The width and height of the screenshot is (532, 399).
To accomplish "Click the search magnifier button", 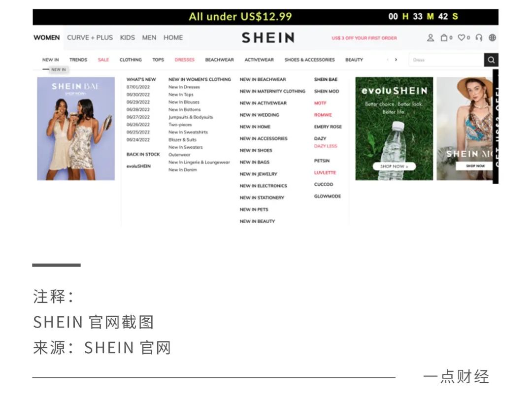I will [x=491, y=60].
